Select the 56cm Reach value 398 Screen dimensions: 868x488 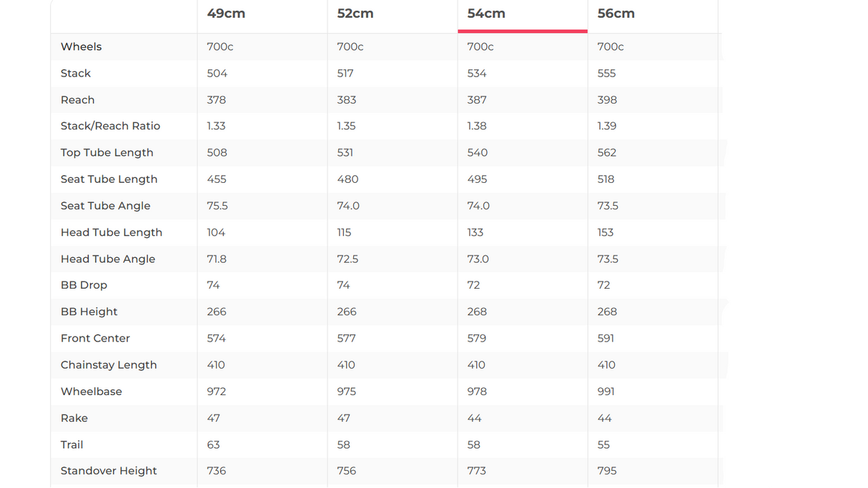607,100
